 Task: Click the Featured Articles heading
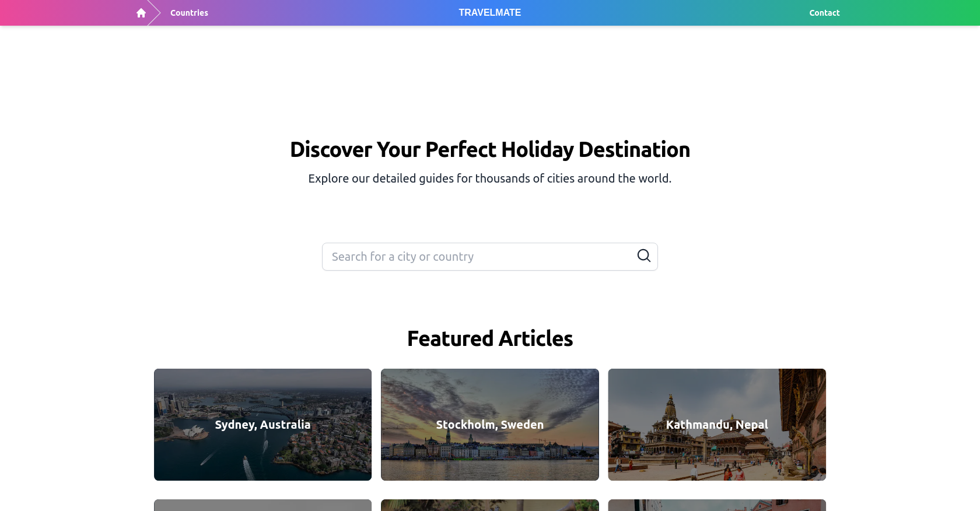point(490,338)
